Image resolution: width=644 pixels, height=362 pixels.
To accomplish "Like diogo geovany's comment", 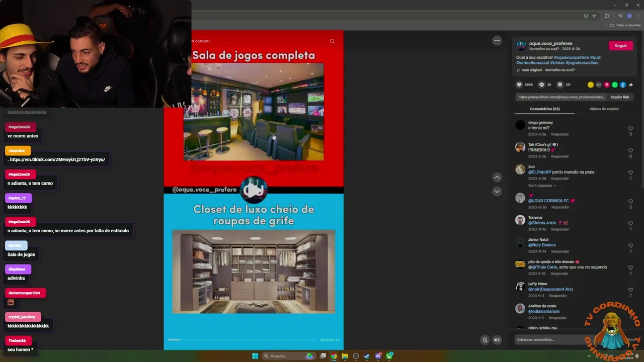I will 630,129.
